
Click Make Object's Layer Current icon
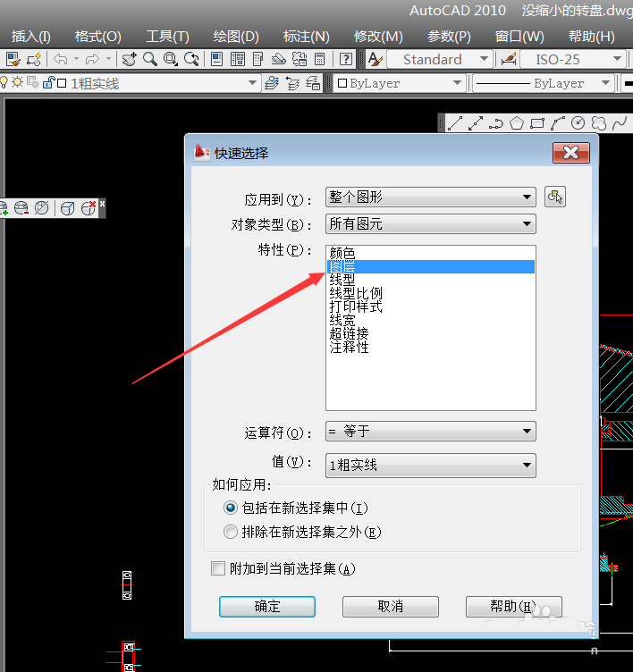pos(272,83)
